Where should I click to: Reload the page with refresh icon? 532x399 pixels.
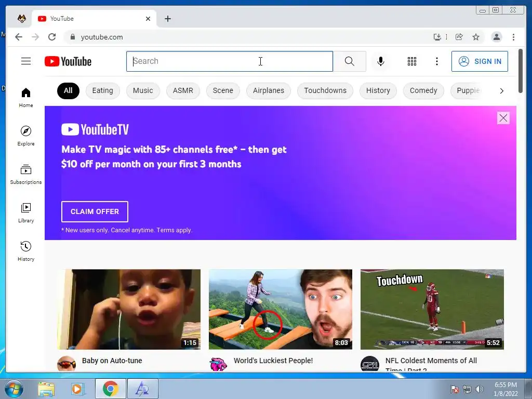coord(52,37)
